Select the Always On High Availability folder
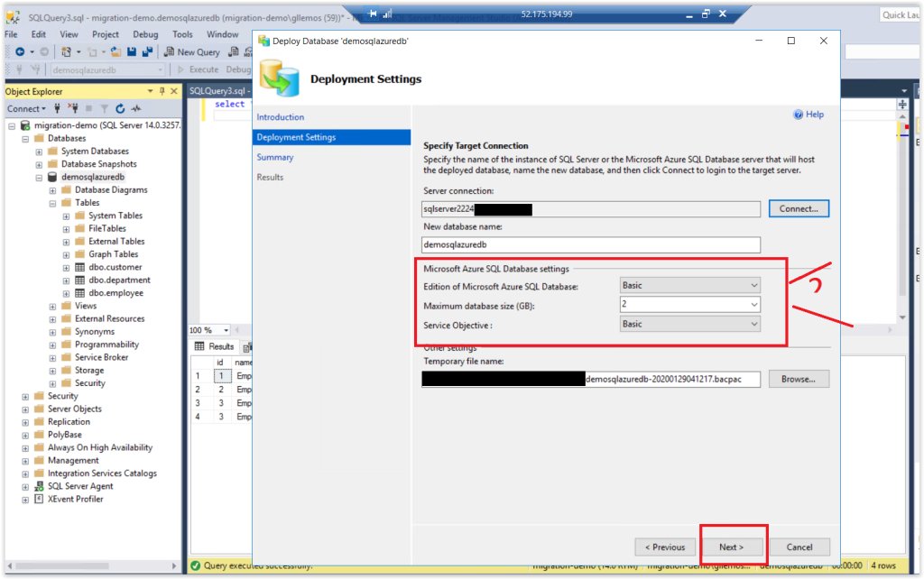The image size is (924, 579). pos(99,447)
